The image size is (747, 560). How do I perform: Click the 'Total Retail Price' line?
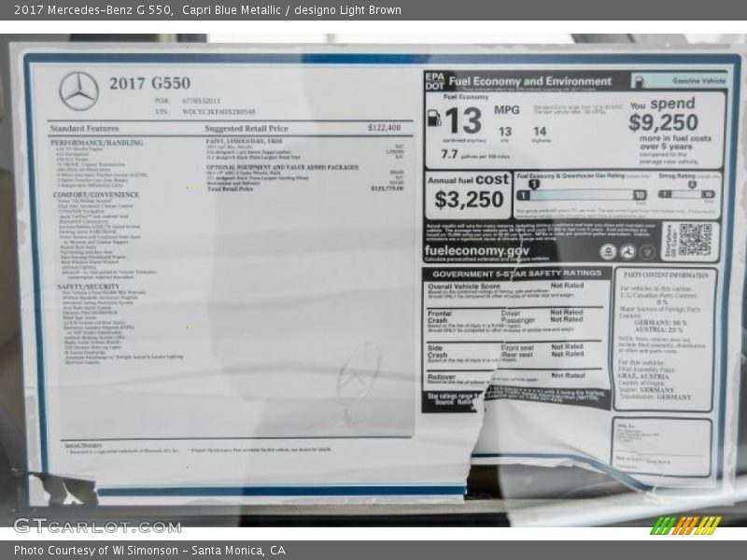click(x=305, y=189)
